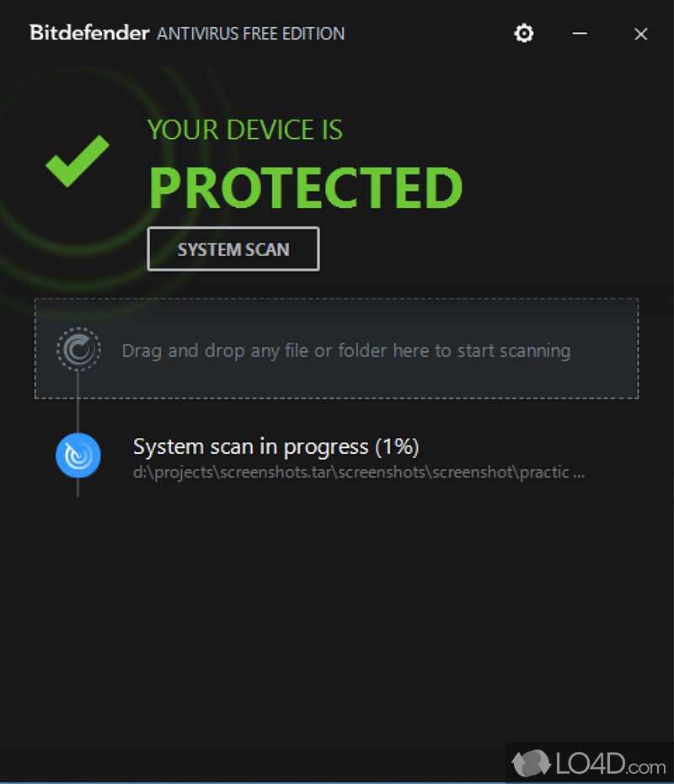Click the PROTECTED status headline
The image size is (674, 784).
pos(306,189)
